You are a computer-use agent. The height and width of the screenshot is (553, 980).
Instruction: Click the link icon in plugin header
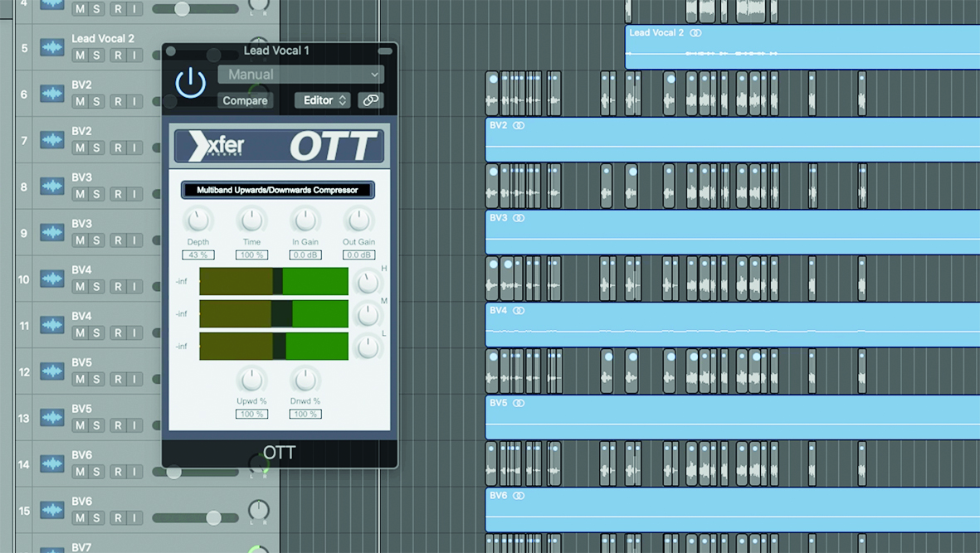point(371,99)
